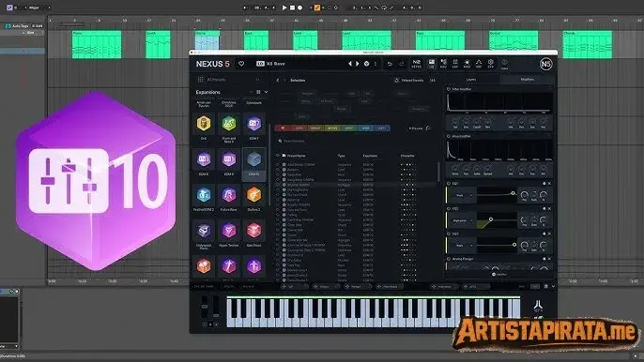
Task: Expand the bottom bar chevron in Nexus
Action: 553,286
